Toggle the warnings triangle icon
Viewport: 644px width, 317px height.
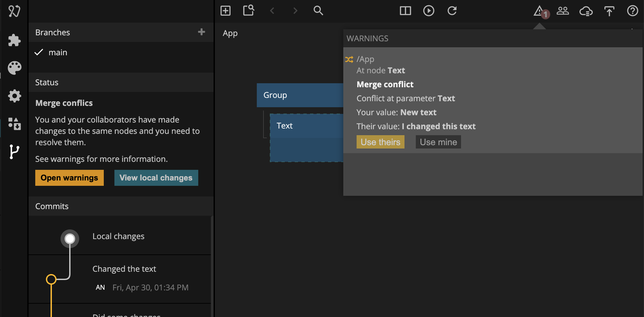540,11
